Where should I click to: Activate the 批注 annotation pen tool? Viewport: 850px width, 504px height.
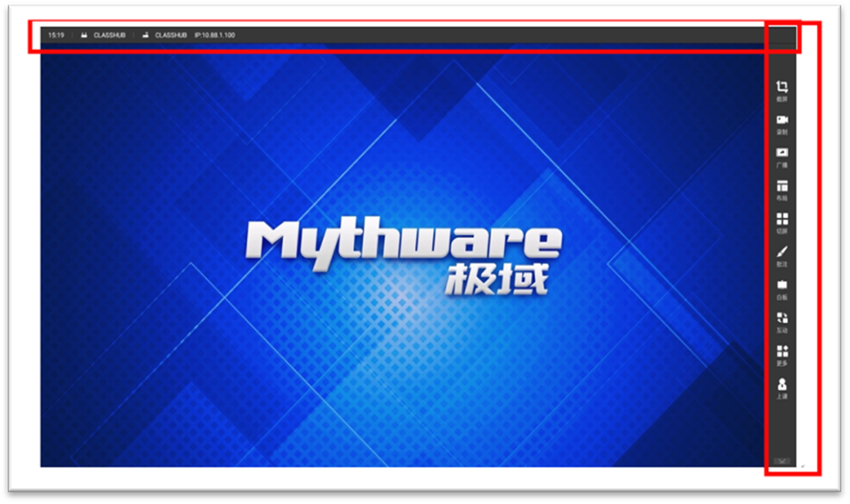pos(782,253)
